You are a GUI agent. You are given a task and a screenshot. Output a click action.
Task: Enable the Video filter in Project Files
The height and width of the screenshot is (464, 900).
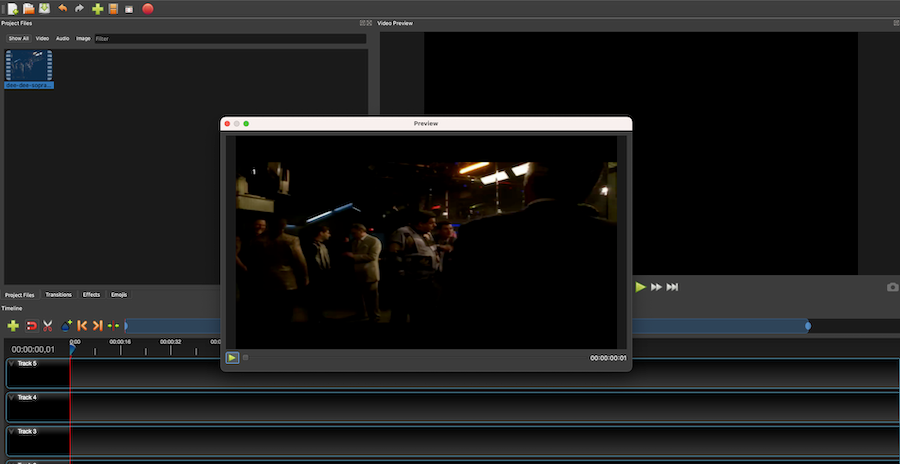click(x=42, y=38)
